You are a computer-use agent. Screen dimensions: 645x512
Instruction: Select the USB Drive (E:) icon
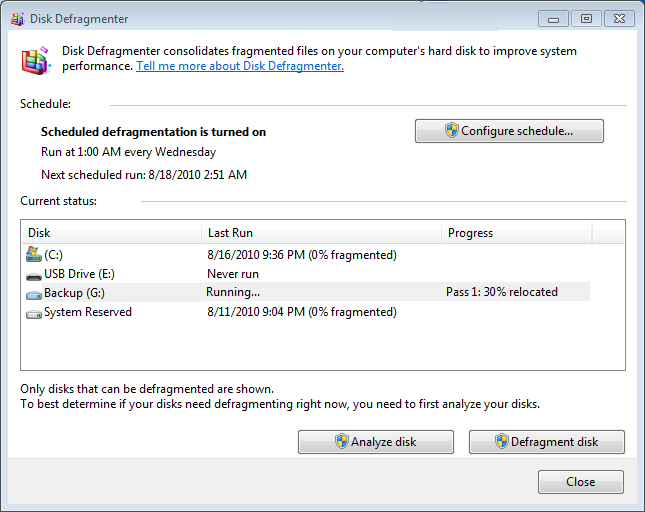(33, 274)
